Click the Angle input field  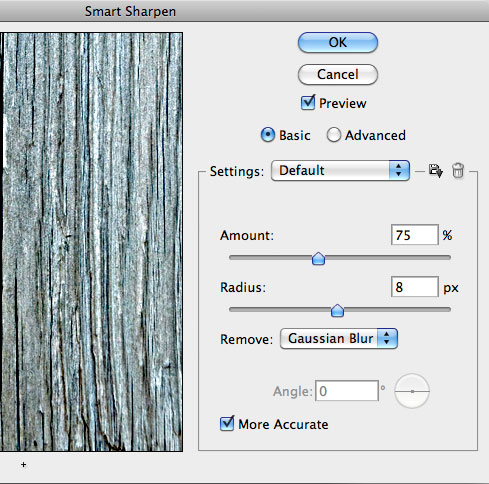pos(347,391)
